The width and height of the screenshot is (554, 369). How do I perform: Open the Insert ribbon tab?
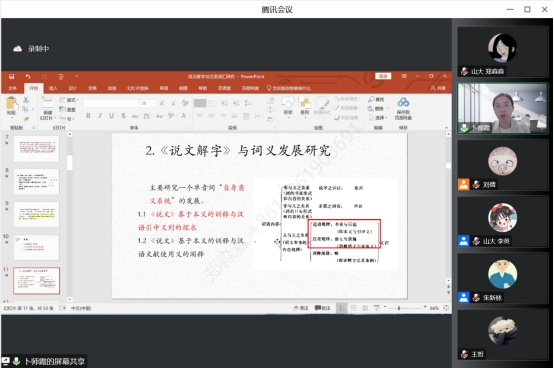53,88
